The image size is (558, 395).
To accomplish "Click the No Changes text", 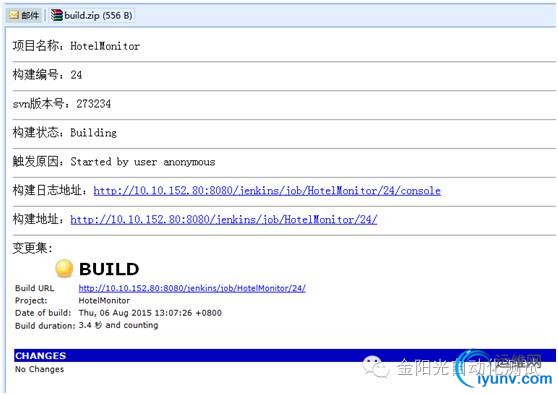I will pyautogui.click(x=40, y=369).
